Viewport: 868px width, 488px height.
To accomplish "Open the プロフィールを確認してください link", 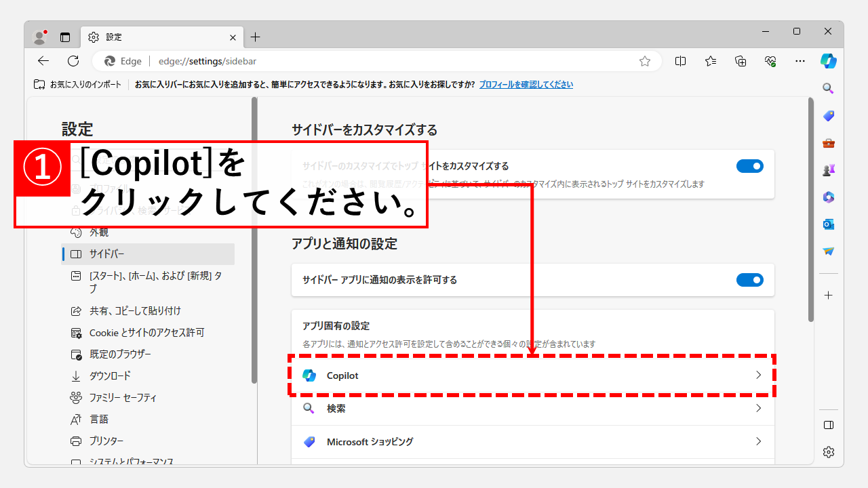I will (526, 84).
